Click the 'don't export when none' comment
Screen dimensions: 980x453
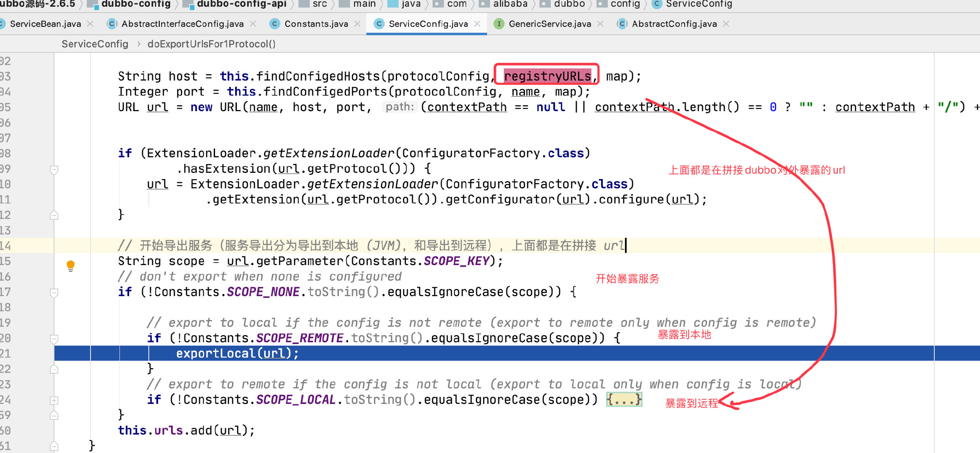click(x=259, y=276)
